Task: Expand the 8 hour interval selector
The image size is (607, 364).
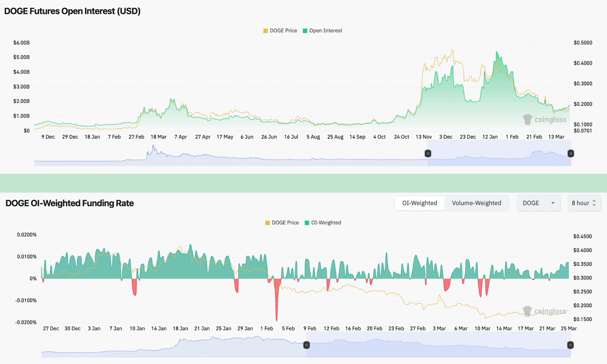Action: [584, 203]
